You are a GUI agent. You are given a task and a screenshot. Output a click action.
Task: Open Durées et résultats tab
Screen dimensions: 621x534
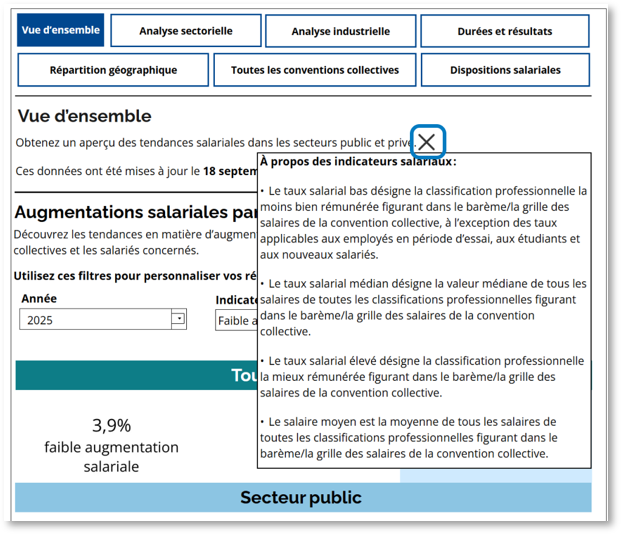pyautogui.click(x=505, y=31)
